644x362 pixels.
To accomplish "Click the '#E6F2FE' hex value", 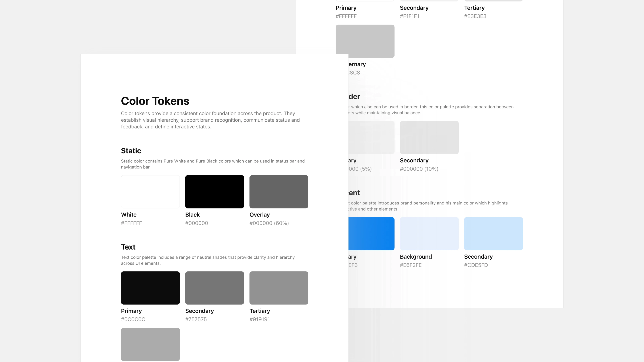I will tap(411, 265).
